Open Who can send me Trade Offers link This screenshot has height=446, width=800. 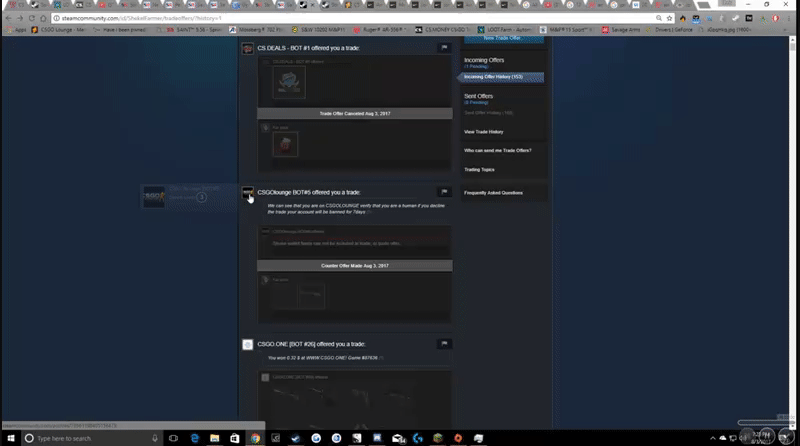pyautogui.click(x=497, y=151)
